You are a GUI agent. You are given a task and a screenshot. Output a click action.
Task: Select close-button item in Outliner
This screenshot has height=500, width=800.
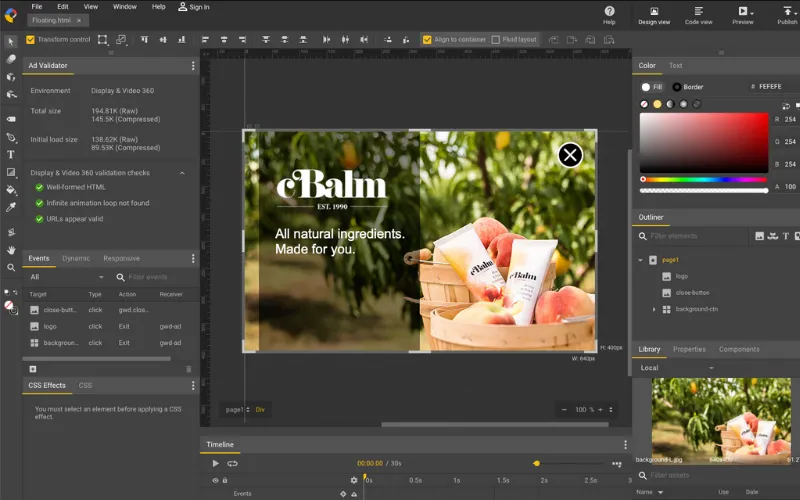(x=692, y=292)
